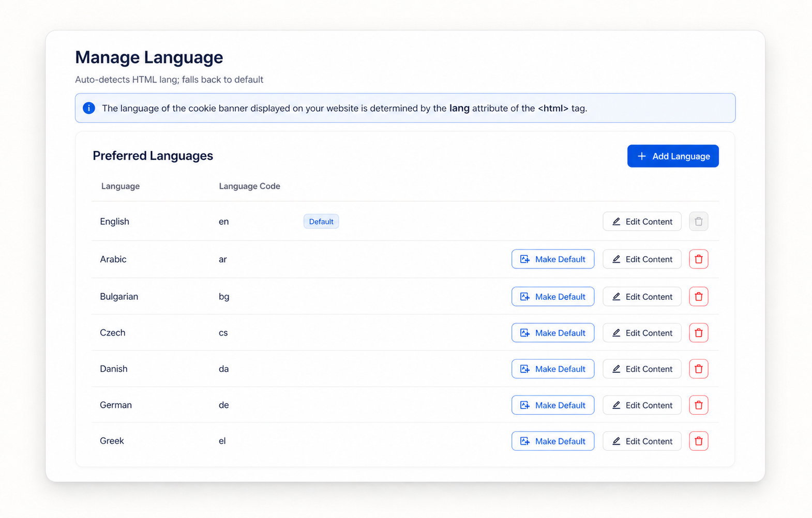Select the Danish language name

pos(114,369)
